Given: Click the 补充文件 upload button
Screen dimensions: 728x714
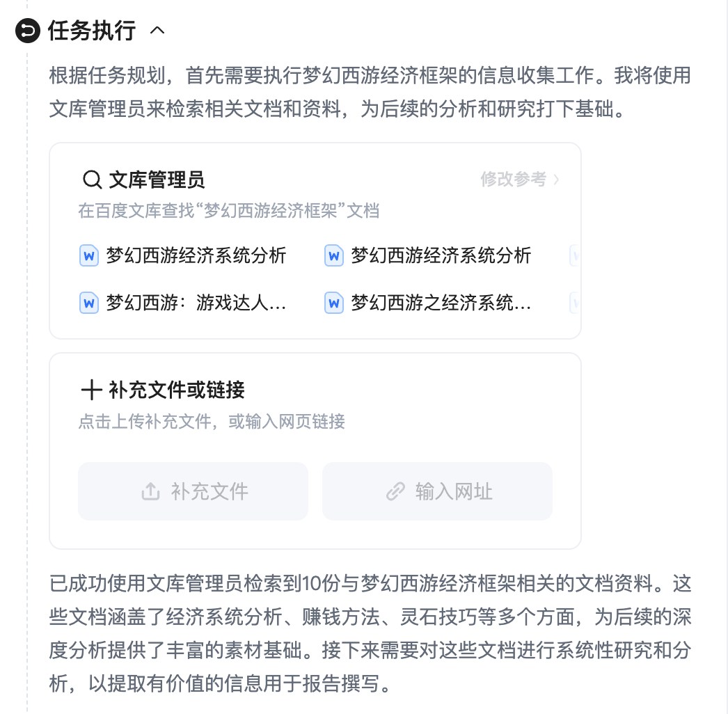Looking at the screenshot, I should pyautogui.click(x=193, y=491).
